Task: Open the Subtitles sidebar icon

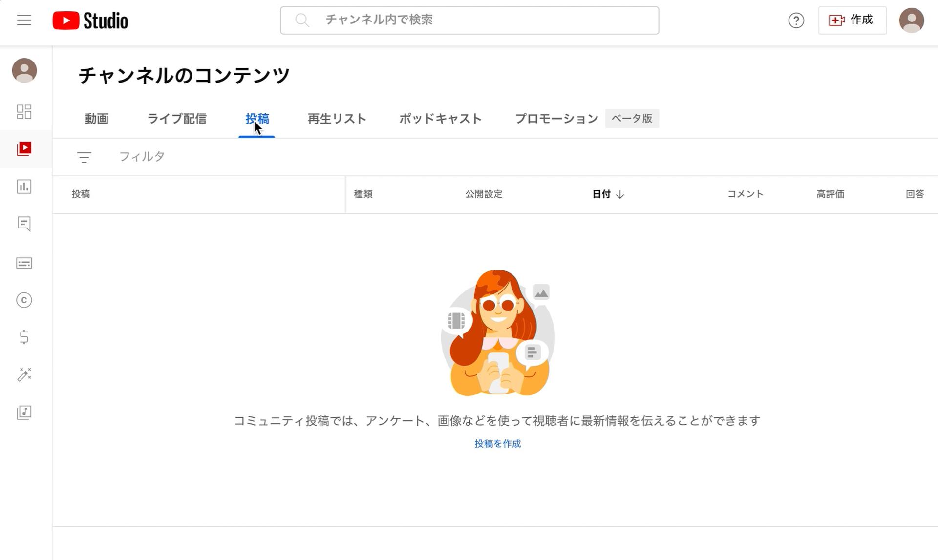Action: (x=24, y=263)
